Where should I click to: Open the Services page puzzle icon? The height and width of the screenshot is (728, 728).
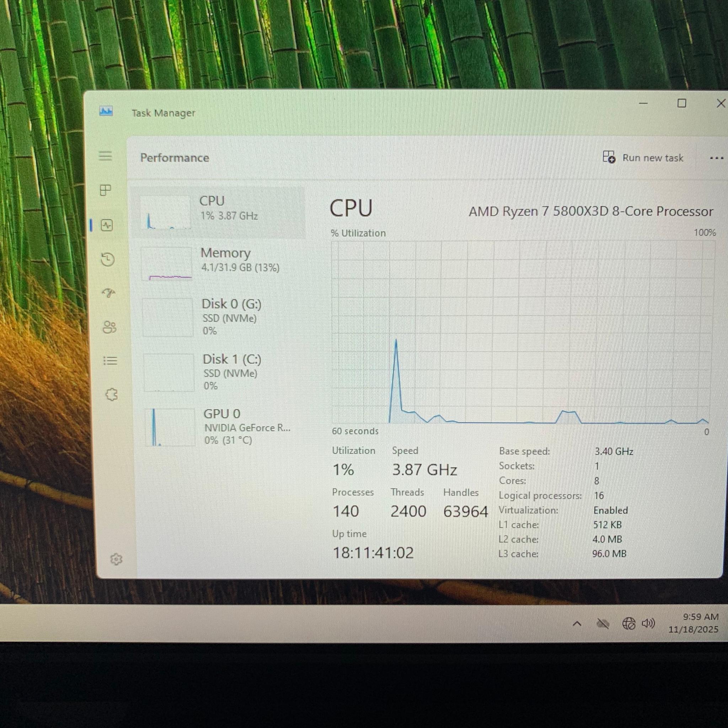(112, 395)
